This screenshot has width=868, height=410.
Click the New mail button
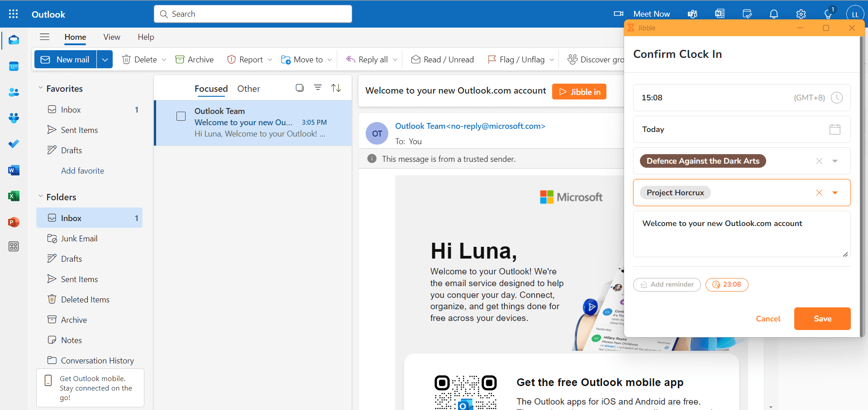point(65,60)
